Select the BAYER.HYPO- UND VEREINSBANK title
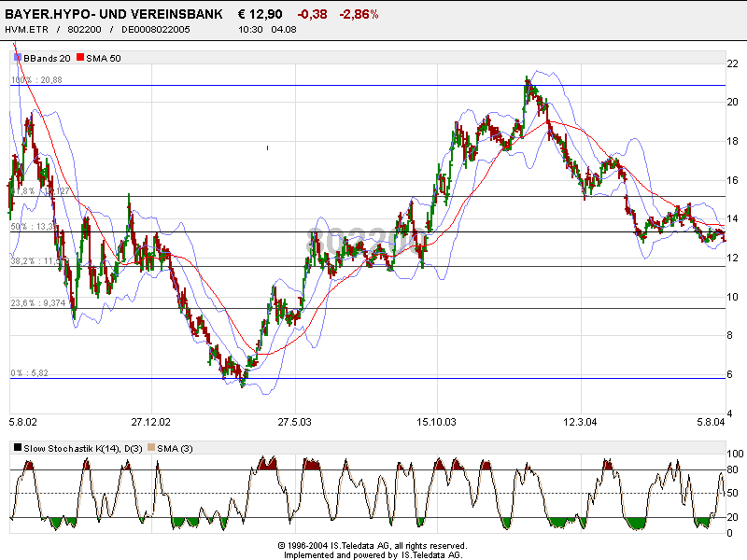Image resolution: width=747 pixels, height=560 pixels. coord(113,14)
